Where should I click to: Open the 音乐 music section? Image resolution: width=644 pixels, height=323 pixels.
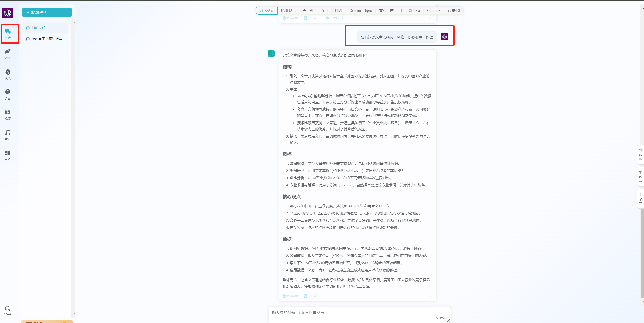click(x=7, y=135)
